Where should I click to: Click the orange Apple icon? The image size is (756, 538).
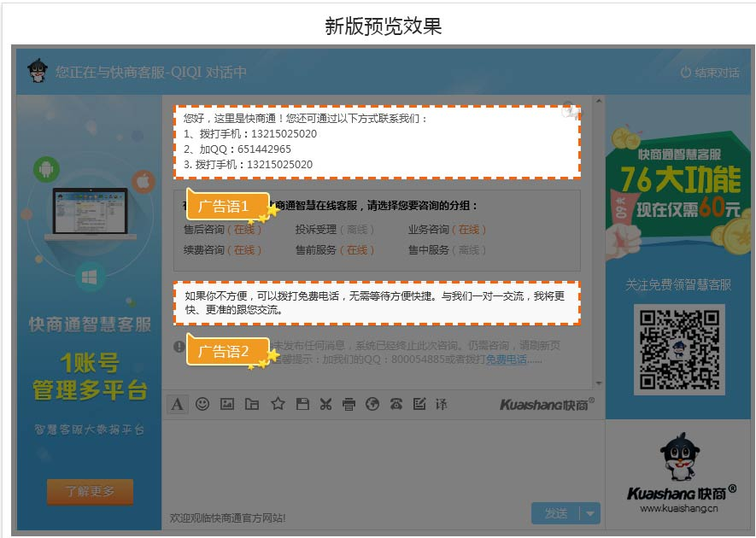[144, 181]
